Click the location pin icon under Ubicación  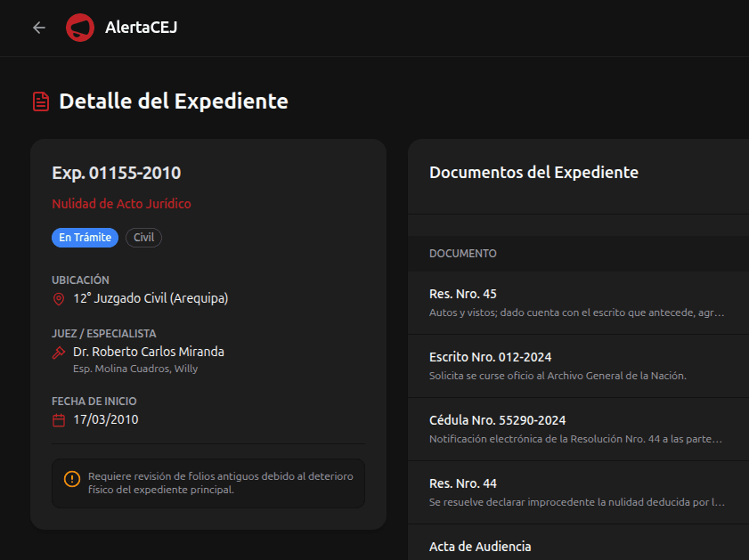(57, 299)
